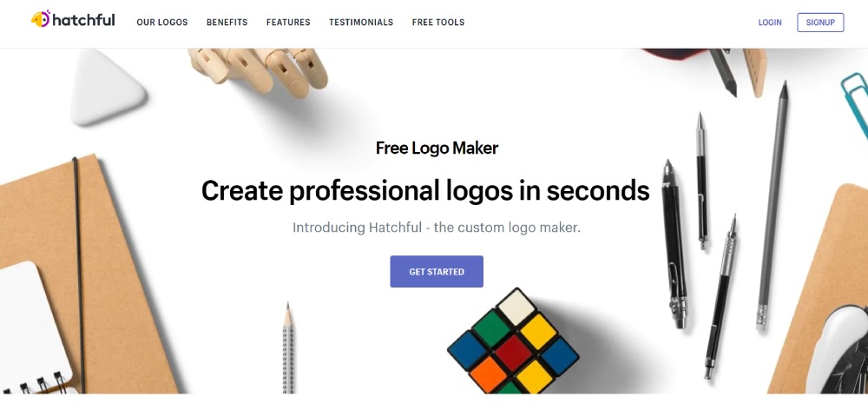
Task: Click the teal paperclip at the edge
Action: click(855, 104)
